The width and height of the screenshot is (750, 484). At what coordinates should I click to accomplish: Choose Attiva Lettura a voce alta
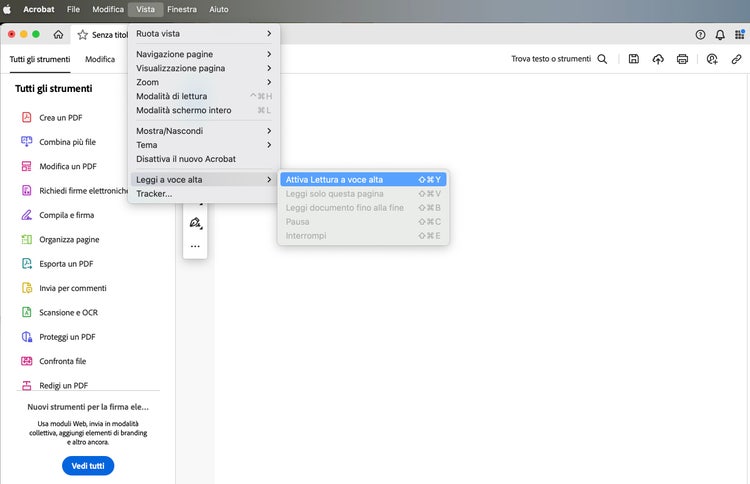pos(363,180)
